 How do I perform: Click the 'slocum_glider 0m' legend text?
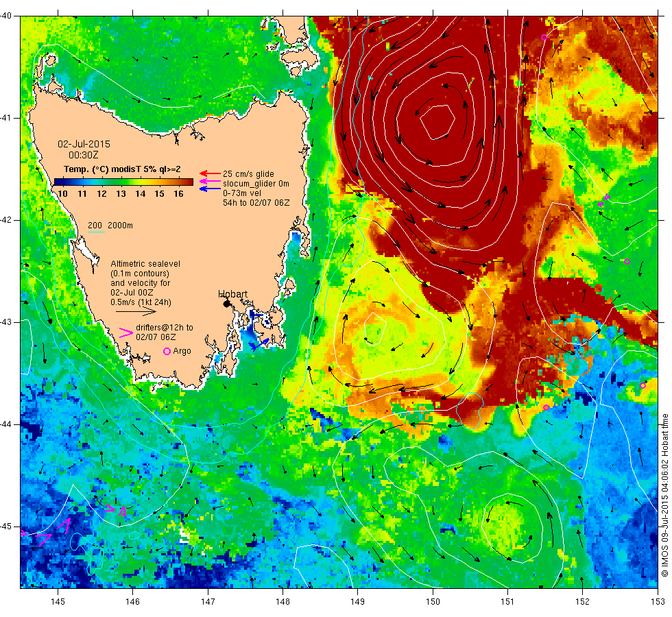256,184
